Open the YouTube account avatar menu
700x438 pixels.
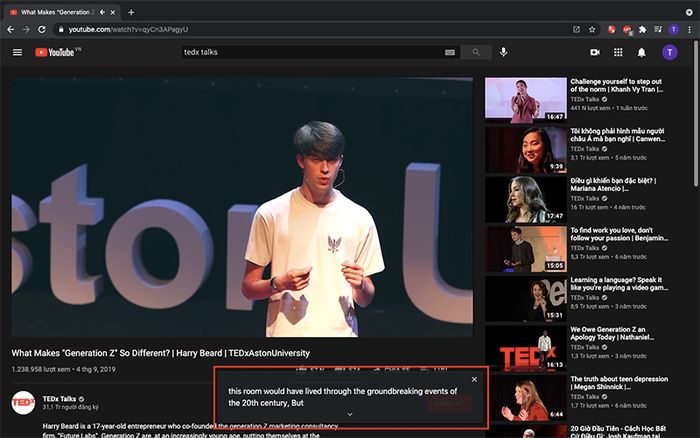click(669, 53)
